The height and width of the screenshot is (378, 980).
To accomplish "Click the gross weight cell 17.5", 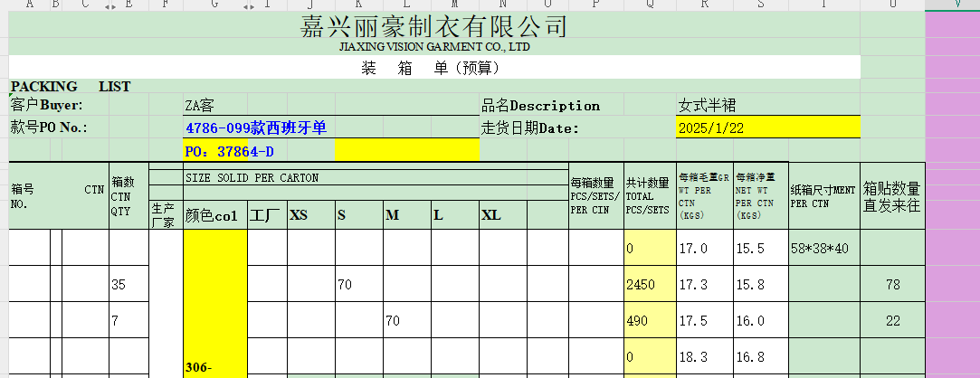I will (x=704, y=321).
